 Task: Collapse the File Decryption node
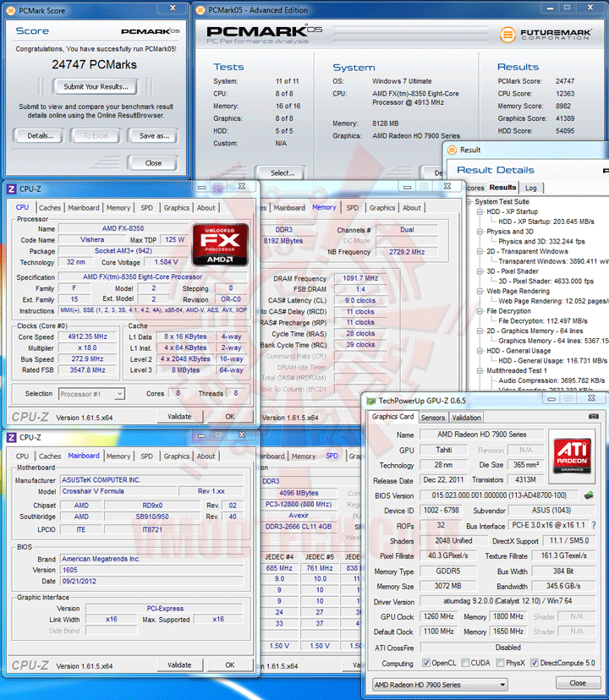[480, 311]
